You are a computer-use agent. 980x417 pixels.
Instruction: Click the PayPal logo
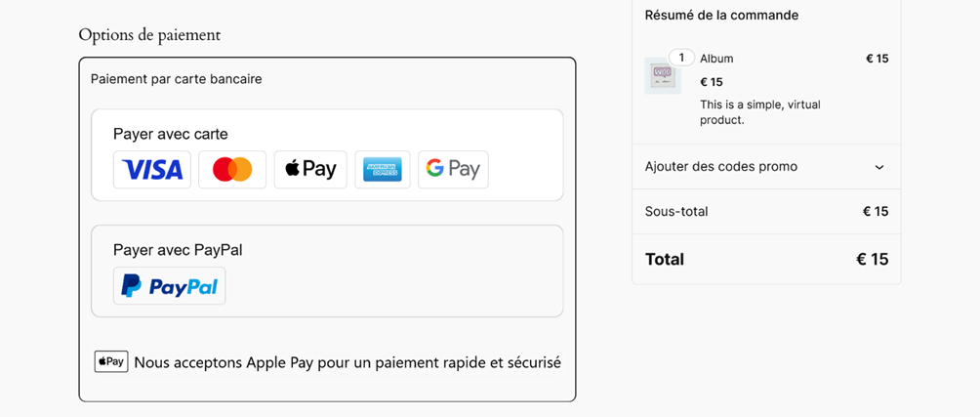click(170, 286)
